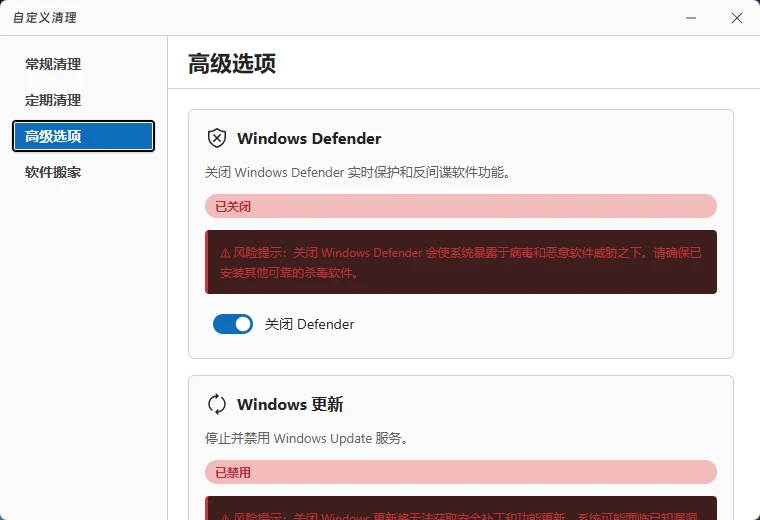Click the Windows Defender shield icon
Screen dimensions: 760x520
[x=217, y=138]
